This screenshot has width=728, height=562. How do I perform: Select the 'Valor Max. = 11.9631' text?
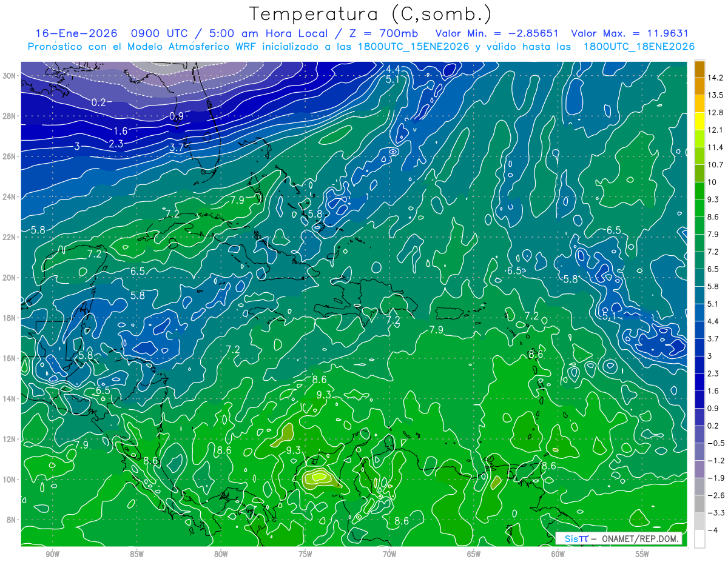click(630, 33)
